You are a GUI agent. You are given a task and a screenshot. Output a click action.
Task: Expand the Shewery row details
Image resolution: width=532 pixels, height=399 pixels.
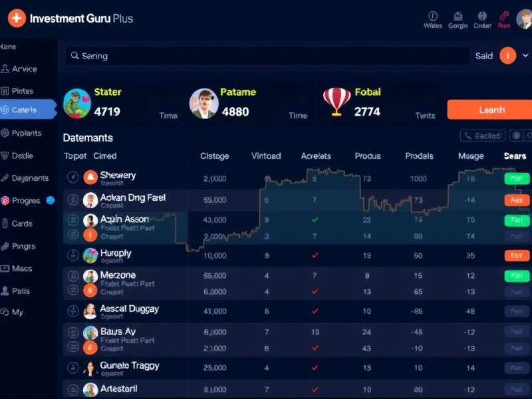pos(72,177)
